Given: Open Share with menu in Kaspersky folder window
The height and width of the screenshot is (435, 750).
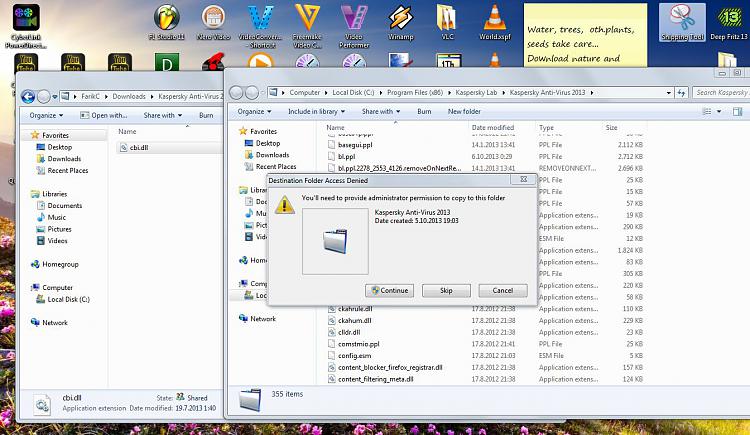Looking at the screenshot, I should [x=381, y=111].
